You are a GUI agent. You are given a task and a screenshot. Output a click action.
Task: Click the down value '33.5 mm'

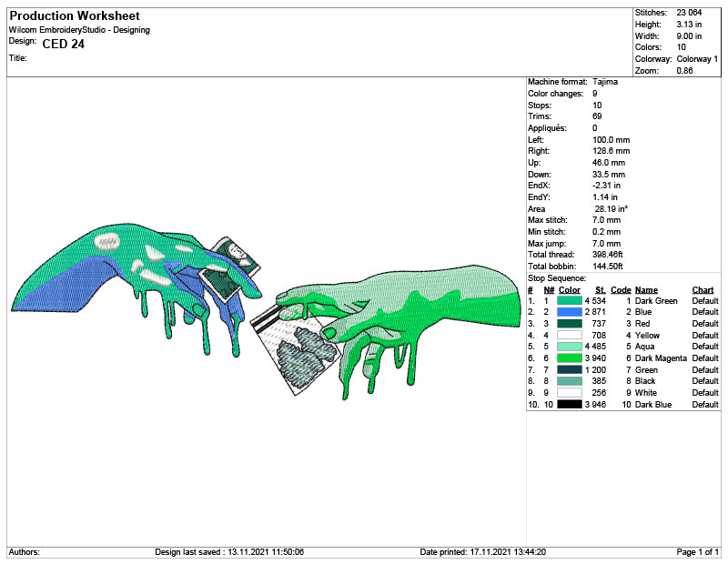(x=609, y=175)
